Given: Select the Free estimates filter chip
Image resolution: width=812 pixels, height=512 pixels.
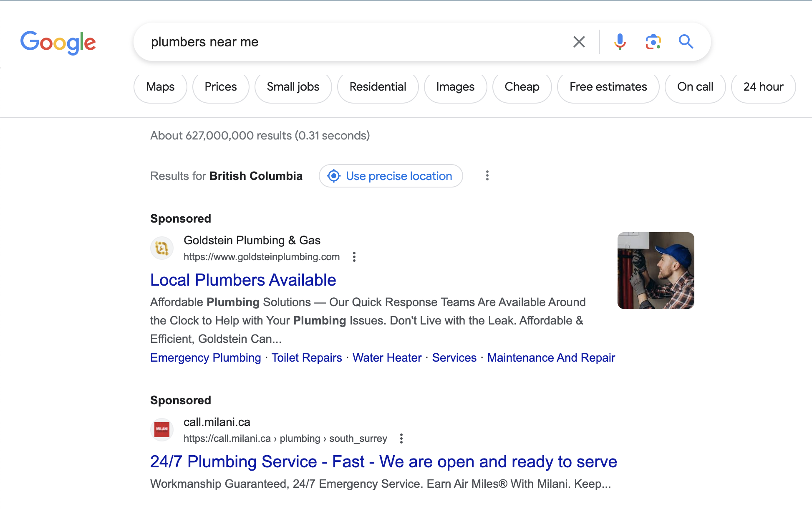Looking at the screenshot, I should [608, 87].
